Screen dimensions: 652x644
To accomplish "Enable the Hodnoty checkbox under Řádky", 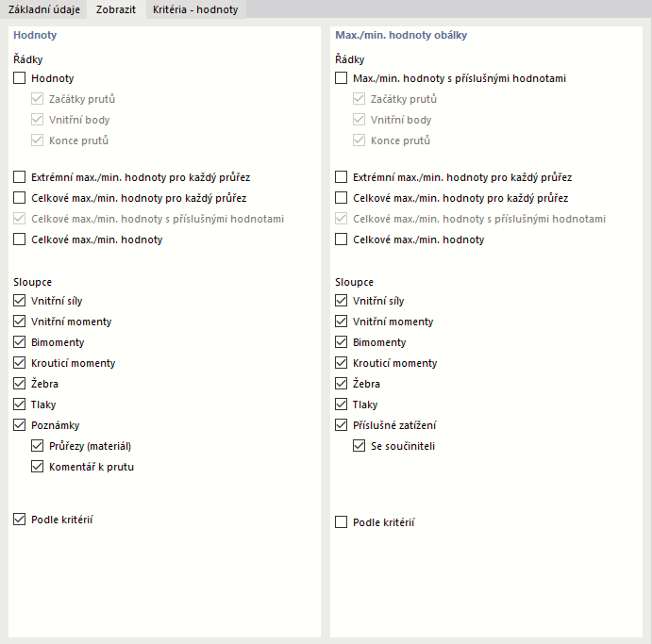I will click(20, 79).
